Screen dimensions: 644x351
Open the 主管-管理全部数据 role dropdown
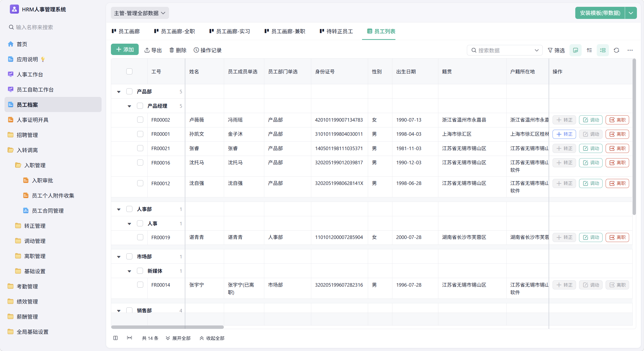tap(140, 13)
